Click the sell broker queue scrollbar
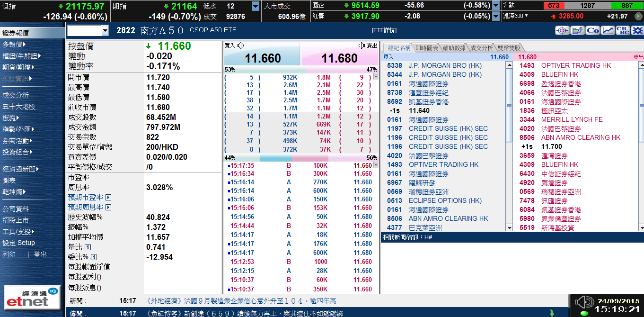Viewport: 644px width, 317px height. 641,147
